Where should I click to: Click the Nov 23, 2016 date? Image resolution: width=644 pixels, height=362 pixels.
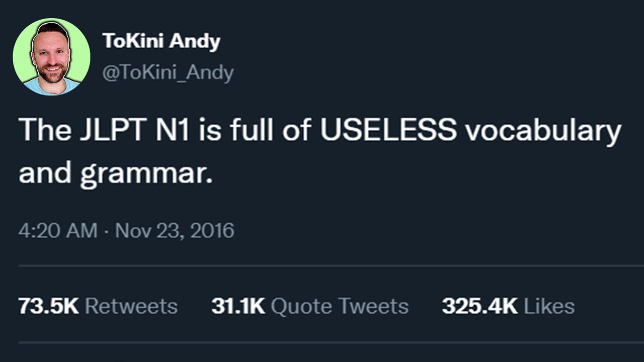click(x=175, y=231)
